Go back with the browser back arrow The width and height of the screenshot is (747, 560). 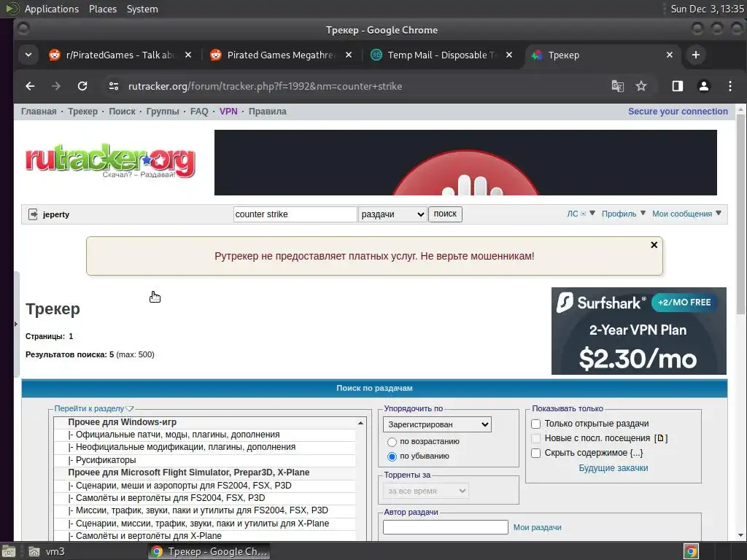tap(30, 86)
